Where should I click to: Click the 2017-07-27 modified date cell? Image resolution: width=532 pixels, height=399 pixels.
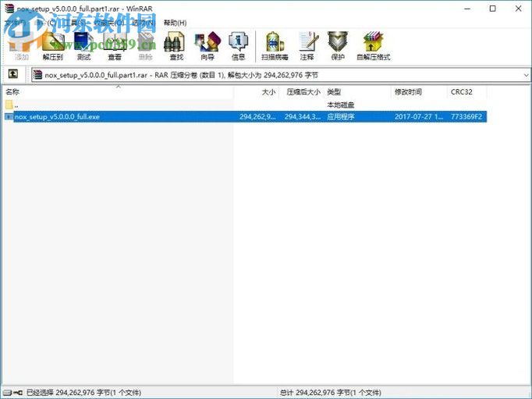tap(419, 117)
